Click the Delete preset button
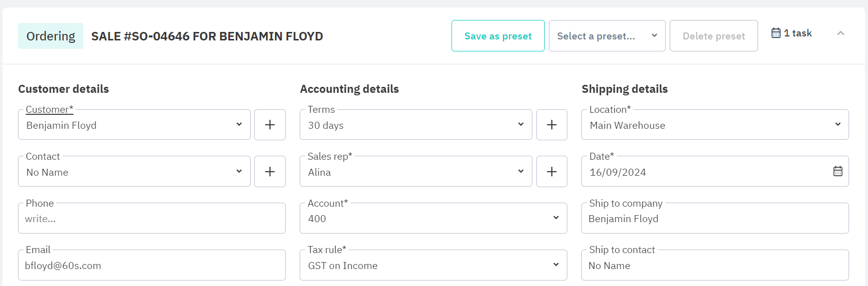The image size is (868, 286). pos(714,36)
